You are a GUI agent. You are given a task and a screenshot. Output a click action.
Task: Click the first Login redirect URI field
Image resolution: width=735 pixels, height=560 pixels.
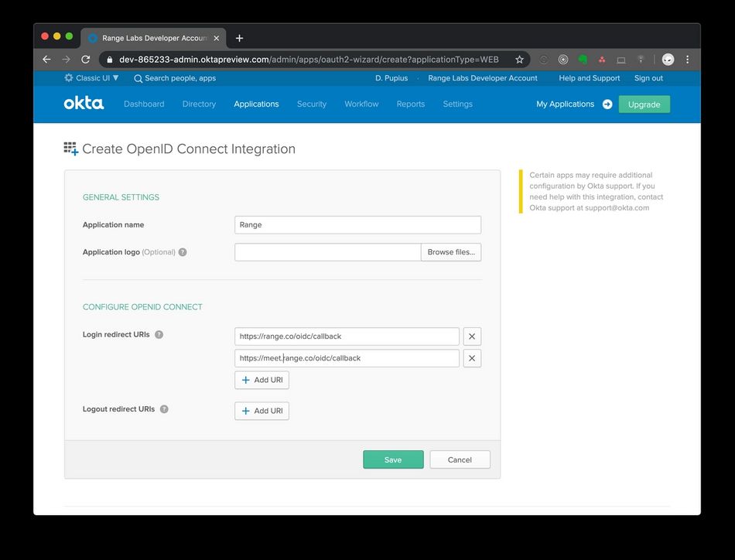pyautogui.click(x=347, y=336)
